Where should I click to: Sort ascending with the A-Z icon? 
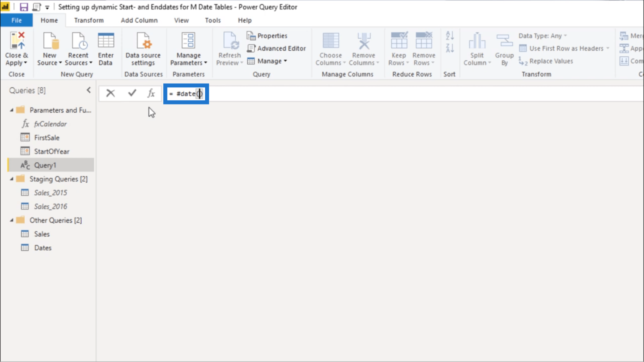pos(450,36)
